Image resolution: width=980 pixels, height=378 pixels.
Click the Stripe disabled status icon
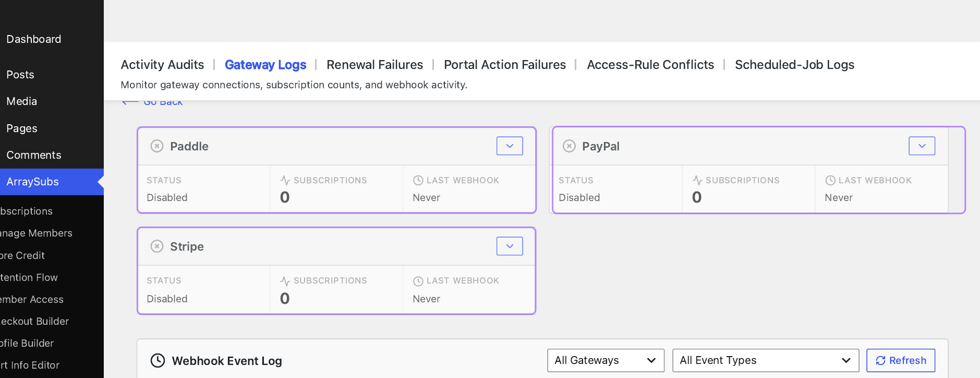(x=157, y=246)
